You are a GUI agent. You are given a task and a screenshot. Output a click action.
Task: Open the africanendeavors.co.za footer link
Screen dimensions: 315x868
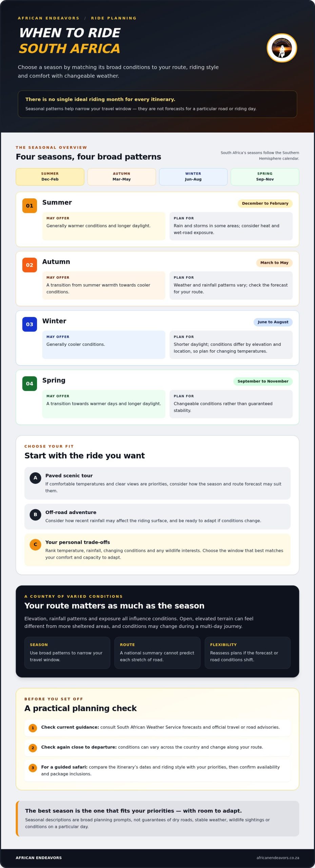coord(278,858)
